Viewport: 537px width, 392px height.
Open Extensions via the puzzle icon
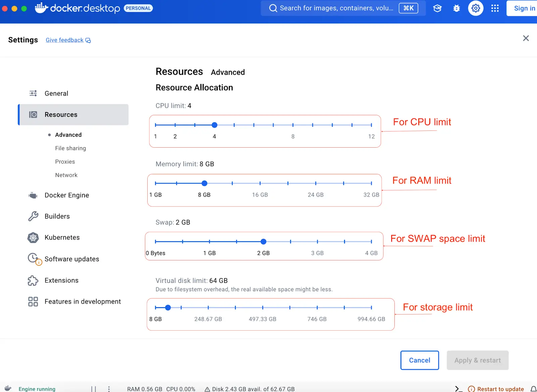click(33, 280)
